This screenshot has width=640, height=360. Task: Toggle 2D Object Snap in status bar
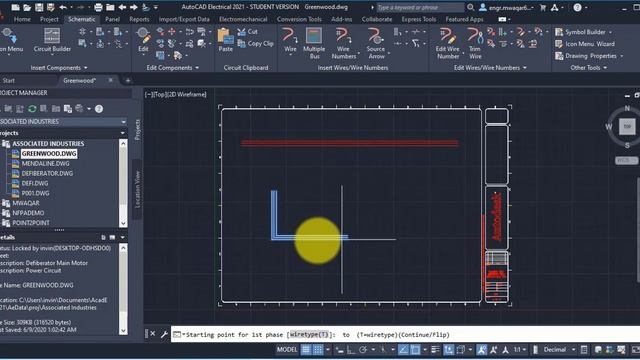(416, 349)
